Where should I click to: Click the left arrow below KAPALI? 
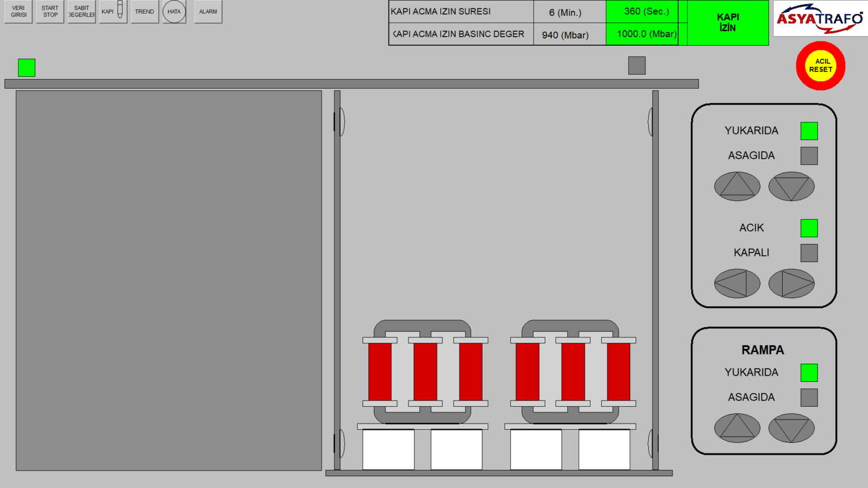click(x=737, y=284)
